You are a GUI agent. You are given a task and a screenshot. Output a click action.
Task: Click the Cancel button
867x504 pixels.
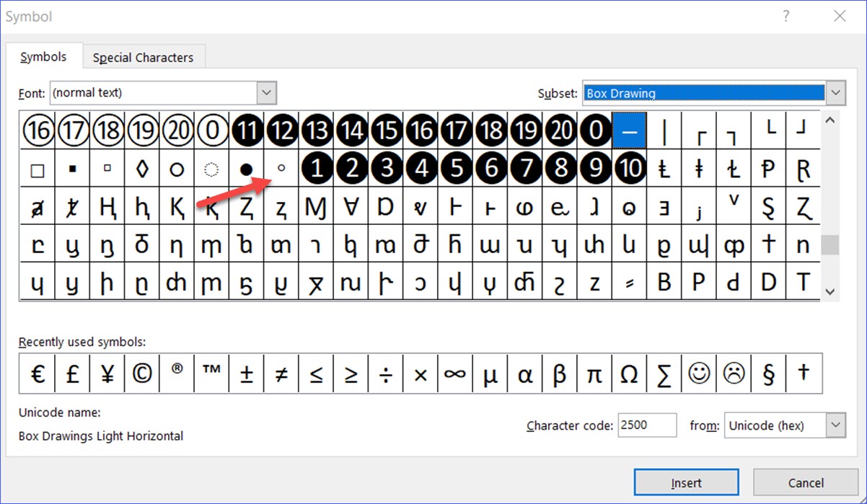(x=806, y=482)
